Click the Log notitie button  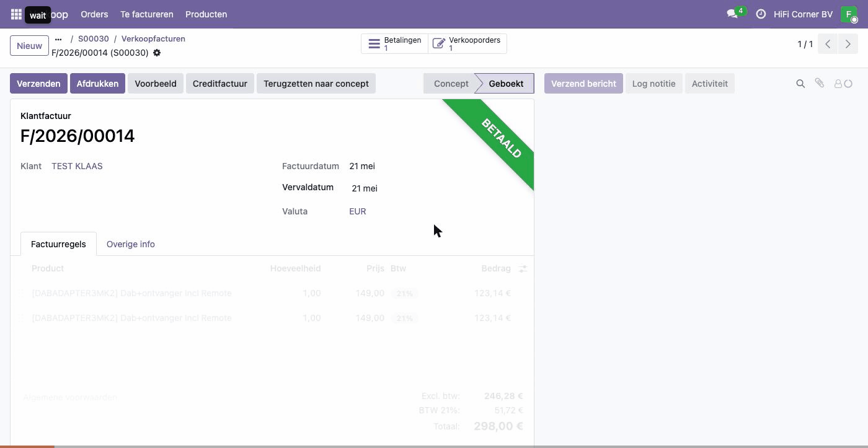[653, 84]
